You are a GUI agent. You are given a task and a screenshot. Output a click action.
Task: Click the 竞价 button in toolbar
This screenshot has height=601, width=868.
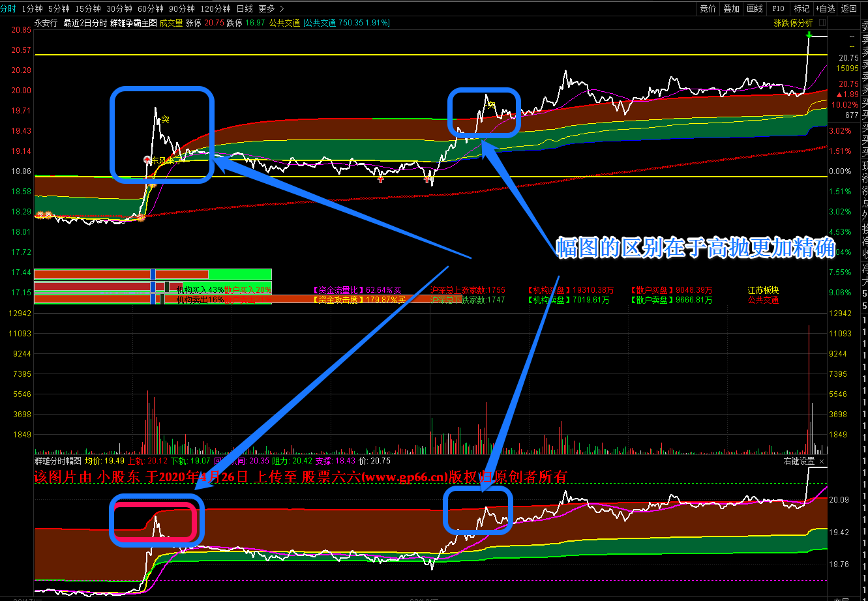pyautogui.click(x=708, y=8)
